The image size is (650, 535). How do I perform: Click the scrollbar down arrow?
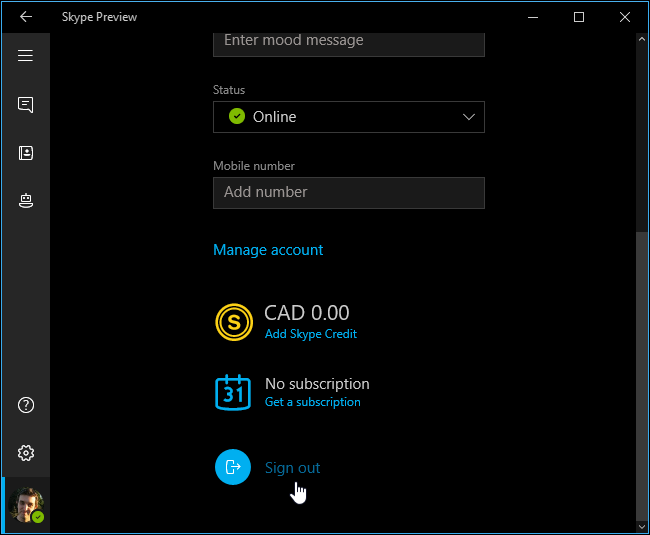[x=642, y=527]
